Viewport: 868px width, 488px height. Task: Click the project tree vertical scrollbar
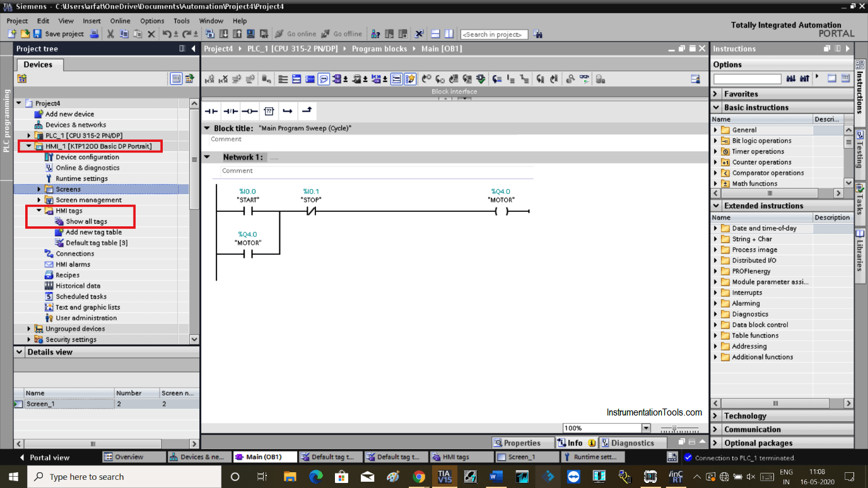[194, 158]
